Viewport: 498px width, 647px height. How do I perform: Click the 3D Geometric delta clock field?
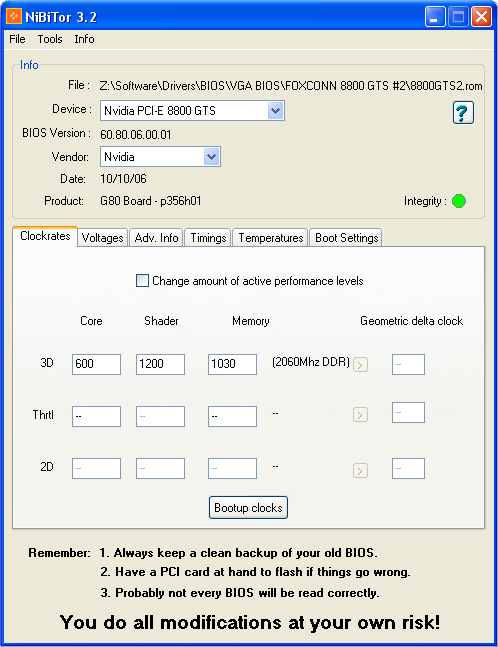pyautogui.click(x=408, y=364)
